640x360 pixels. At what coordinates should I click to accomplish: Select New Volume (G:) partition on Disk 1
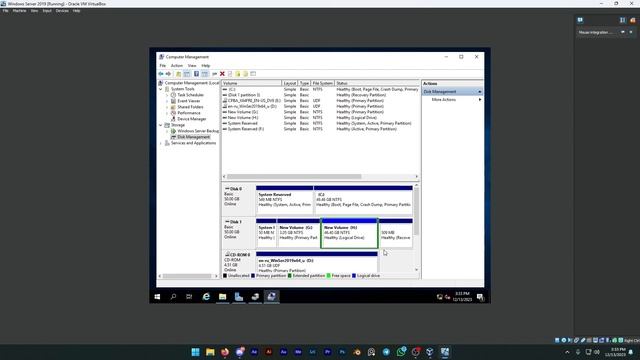[298, 233]
